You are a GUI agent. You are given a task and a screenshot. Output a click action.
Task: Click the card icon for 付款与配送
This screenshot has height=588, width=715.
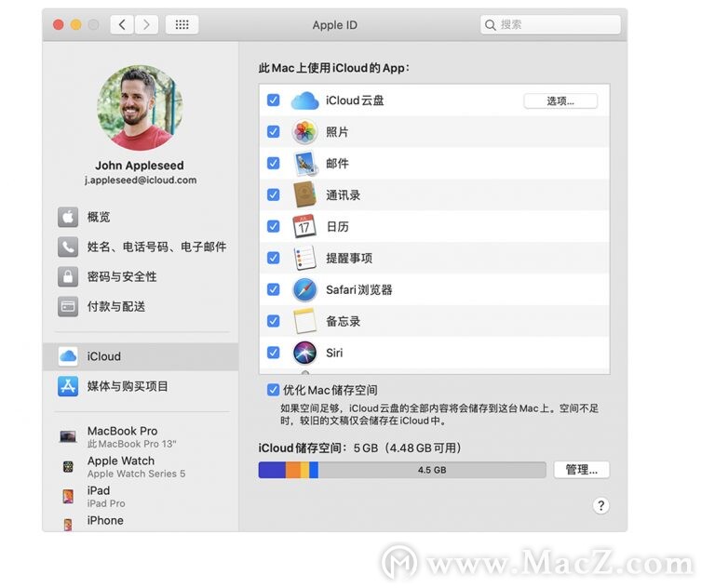click(x=68, y=307)
